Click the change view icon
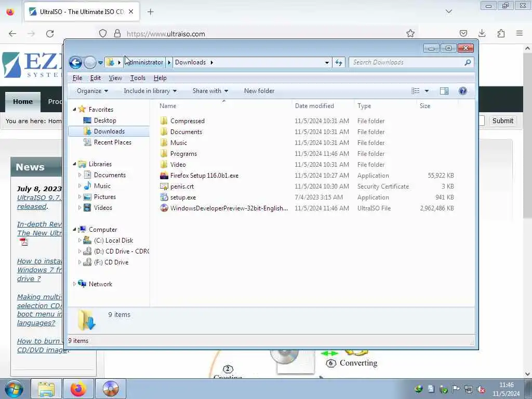The width and height of the screenshot is (532, 399). tap(415, 91)
